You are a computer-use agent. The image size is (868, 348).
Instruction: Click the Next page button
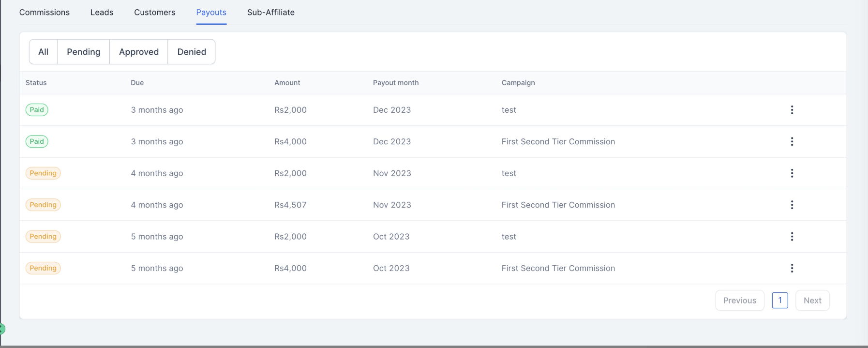[812, 301]
